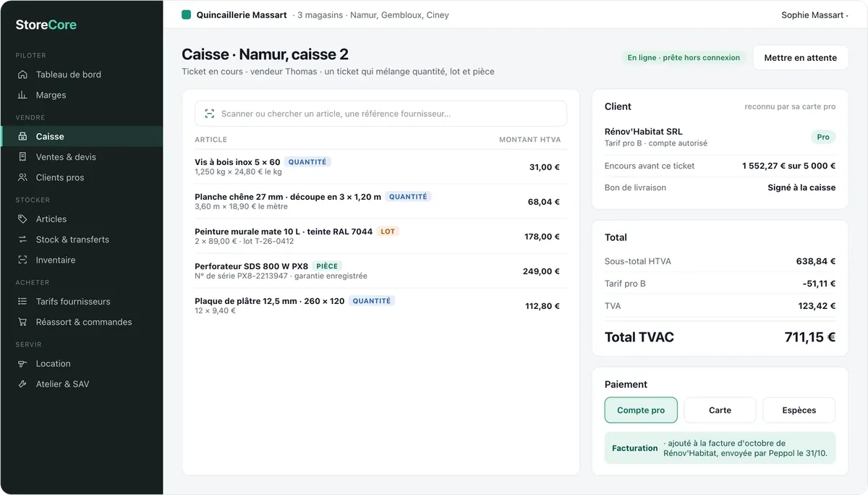Put the ticket on hold with Mettre en attente

[x=801, y=58]
